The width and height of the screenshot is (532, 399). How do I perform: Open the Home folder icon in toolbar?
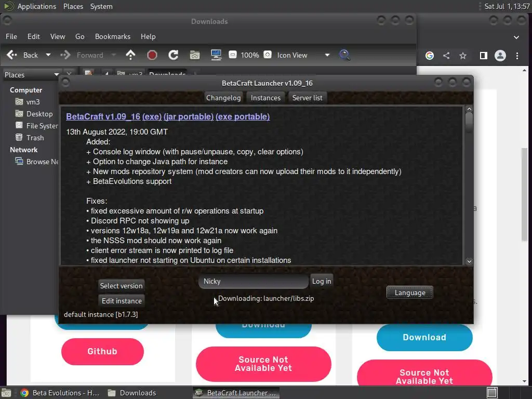pos(195,55)
